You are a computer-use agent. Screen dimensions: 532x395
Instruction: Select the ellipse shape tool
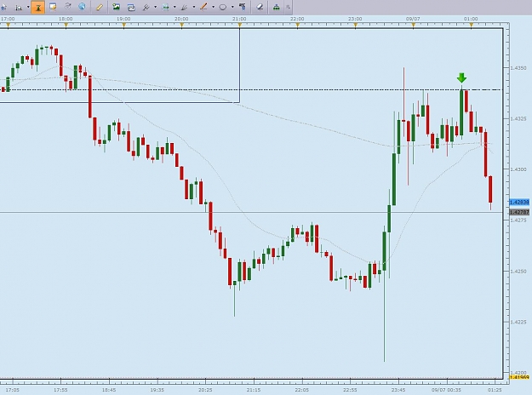223,7
